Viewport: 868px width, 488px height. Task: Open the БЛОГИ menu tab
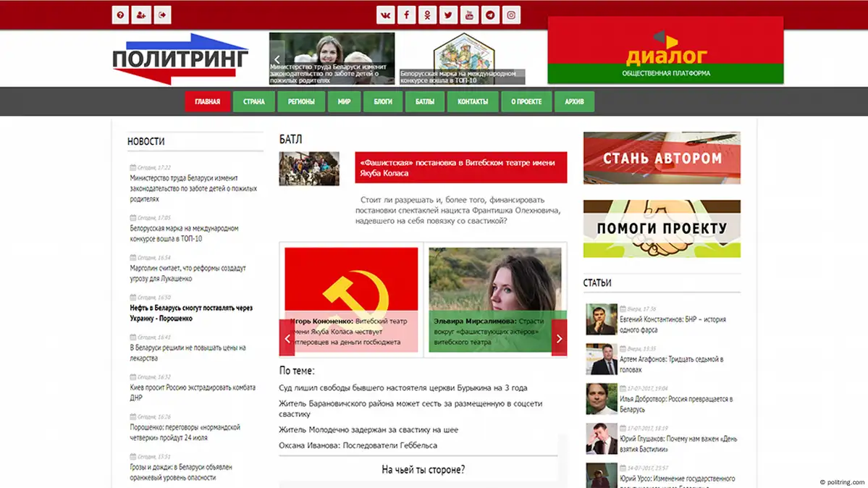(383, 102)
